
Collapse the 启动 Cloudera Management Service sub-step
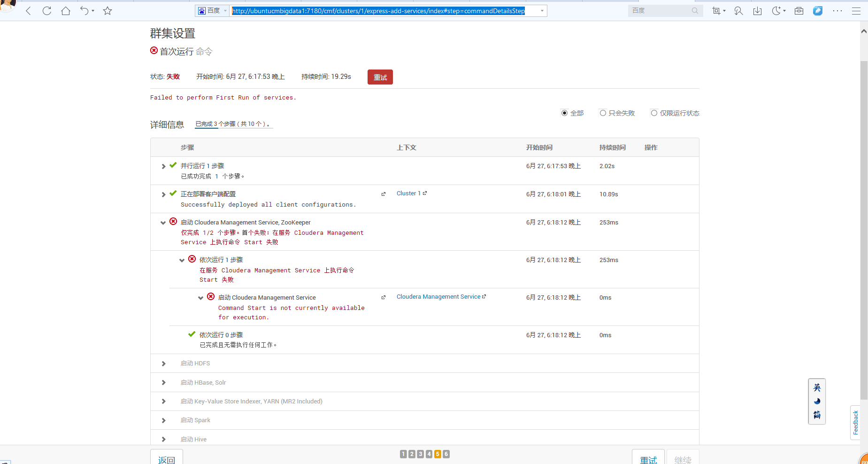[201, 298]
